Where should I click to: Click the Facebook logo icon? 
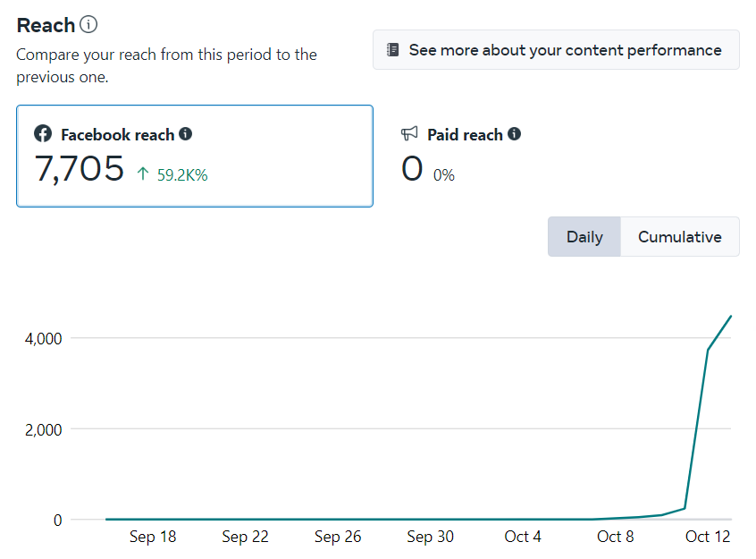pos(43,134)
